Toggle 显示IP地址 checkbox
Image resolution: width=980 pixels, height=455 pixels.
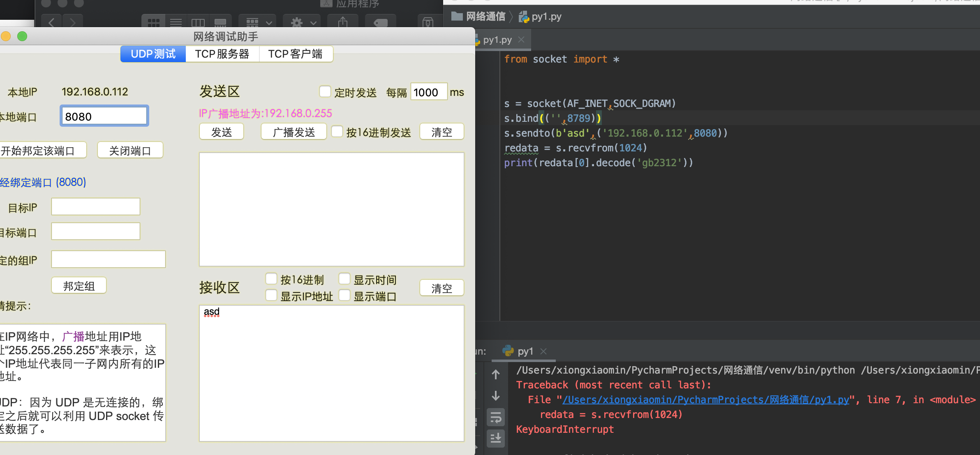tap(271, 295)
